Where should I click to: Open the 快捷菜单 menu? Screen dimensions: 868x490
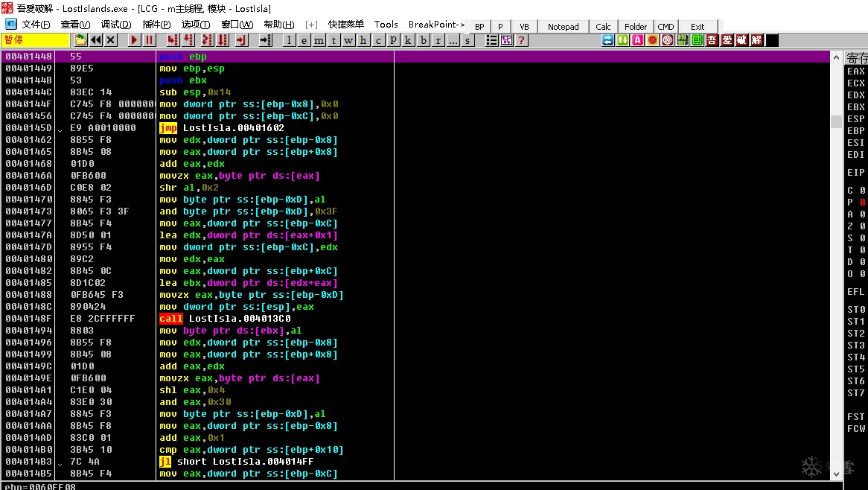coord(346,25)
